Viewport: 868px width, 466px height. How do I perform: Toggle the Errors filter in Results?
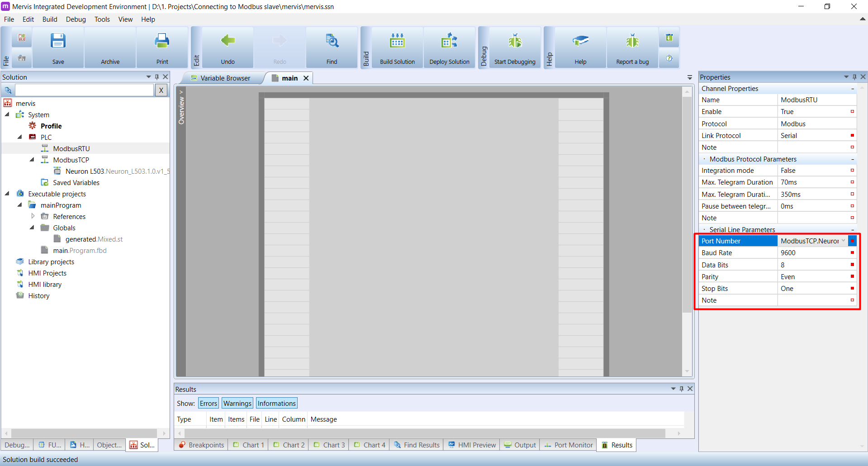coord(208,404)
